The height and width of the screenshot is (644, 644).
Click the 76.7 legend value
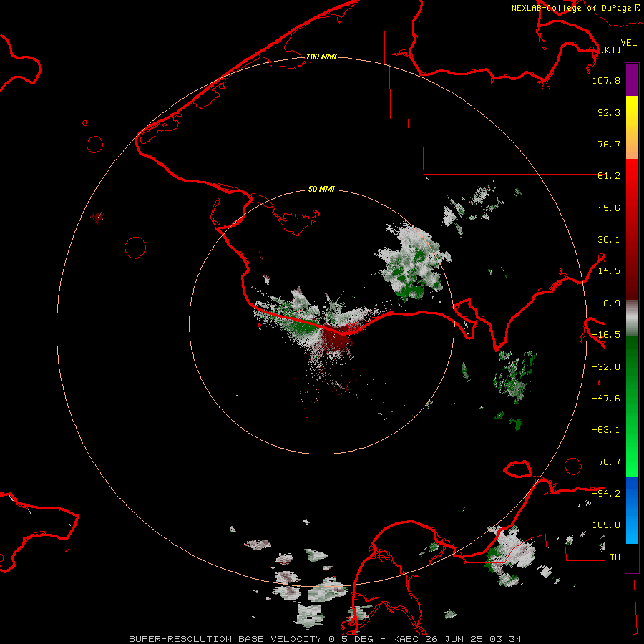(x=609, y=144)
